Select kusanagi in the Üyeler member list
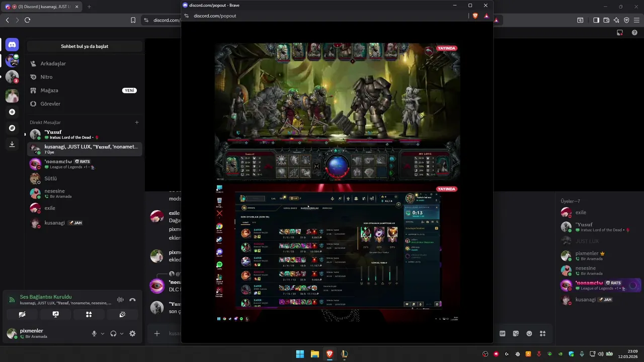 coord(600,300)
